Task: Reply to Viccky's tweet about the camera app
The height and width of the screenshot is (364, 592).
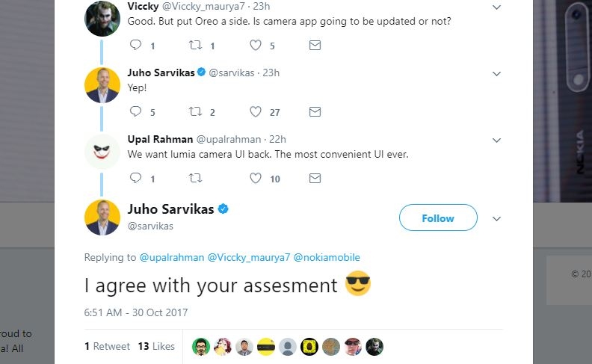Action: [x=135, y=45]
